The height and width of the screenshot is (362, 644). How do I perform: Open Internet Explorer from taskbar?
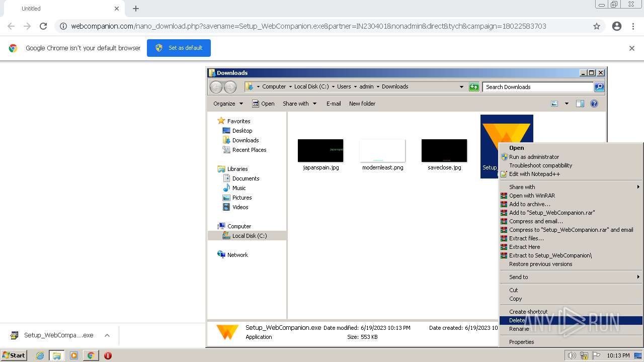[x=40, y=355]
